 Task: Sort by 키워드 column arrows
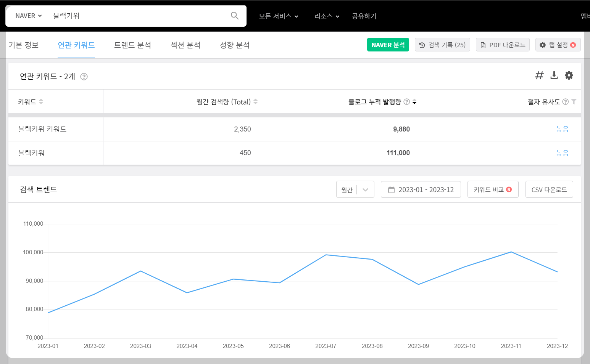[x=41, y=101]
